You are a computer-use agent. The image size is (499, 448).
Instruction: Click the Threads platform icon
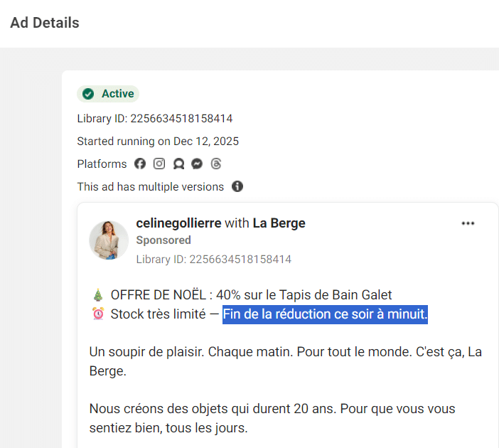216,164
